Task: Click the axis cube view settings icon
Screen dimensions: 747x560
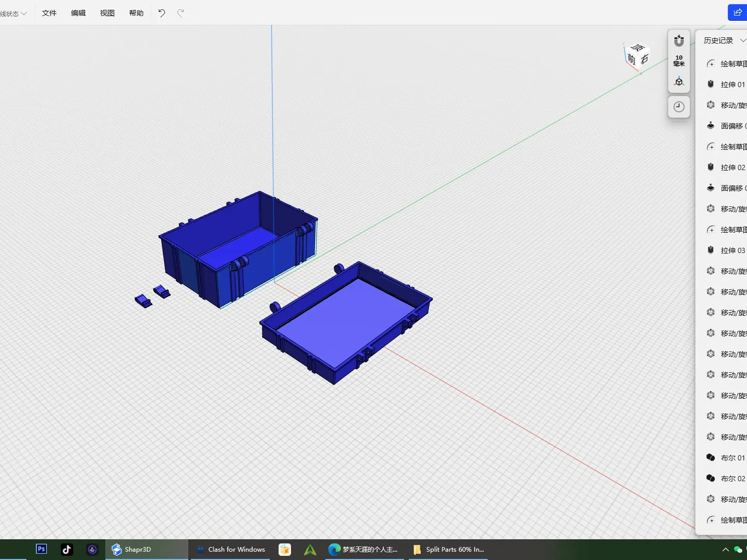Action: (x=679, y=82)
